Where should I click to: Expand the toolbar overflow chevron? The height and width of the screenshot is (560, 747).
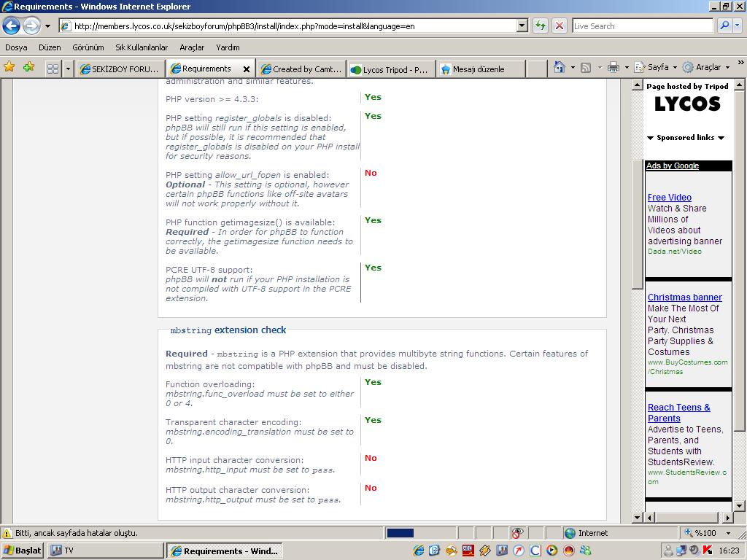(740, 63)
